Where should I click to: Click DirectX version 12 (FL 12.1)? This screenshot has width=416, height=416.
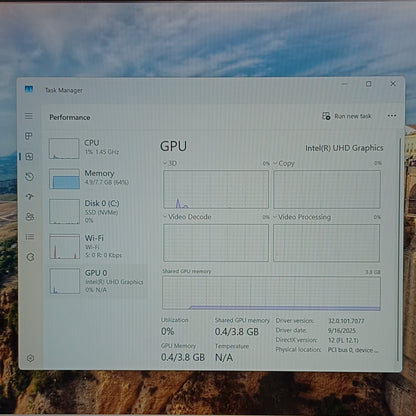pos(343,340)
